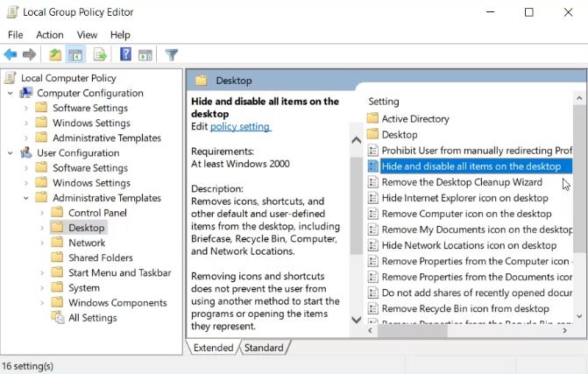Expand Administrative Templates under Computer Configuration
The height and width of the screenshot is (374, 588).
pos(26,138)
